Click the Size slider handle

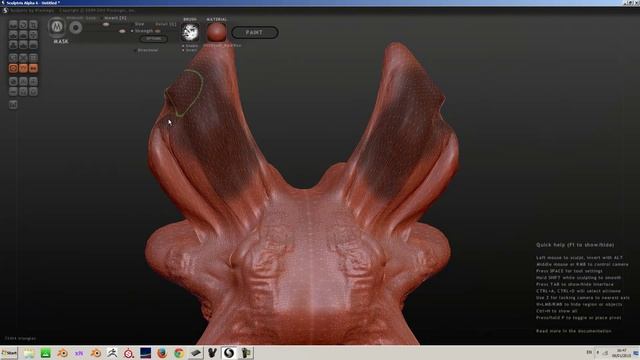[106, 24]
